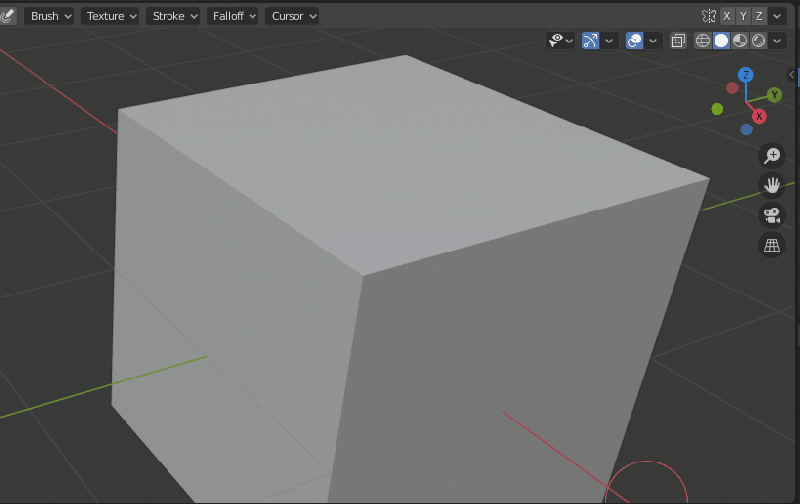The image size is (800, 504).
Task: Click the butterfly symmetry icon
Action: click(x=709, y=16)
